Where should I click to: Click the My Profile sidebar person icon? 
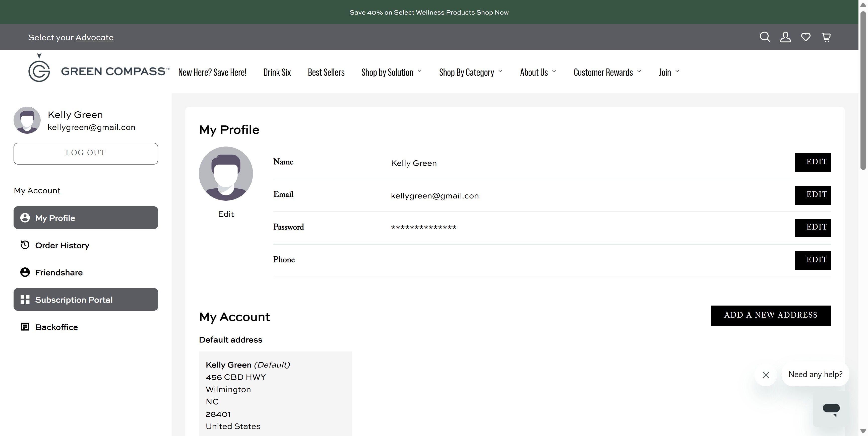click(25, 218)
